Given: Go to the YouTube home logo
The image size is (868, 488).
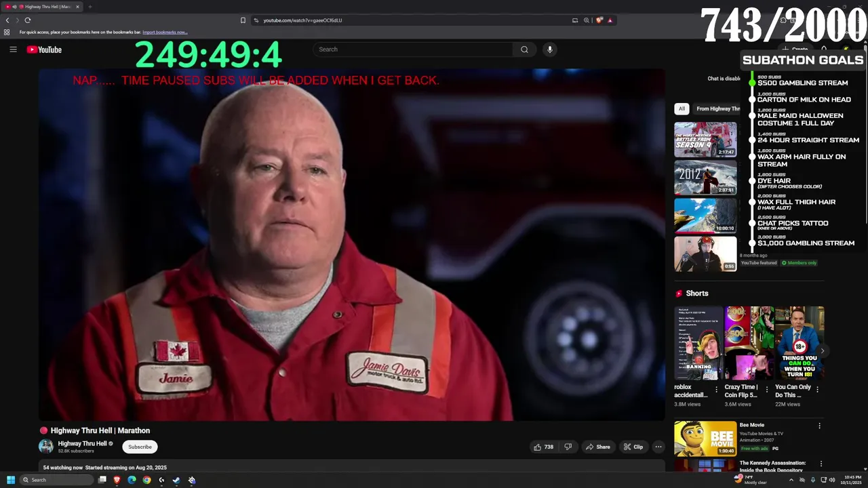Looking at the screenshot, I should [x=44, y=49].
